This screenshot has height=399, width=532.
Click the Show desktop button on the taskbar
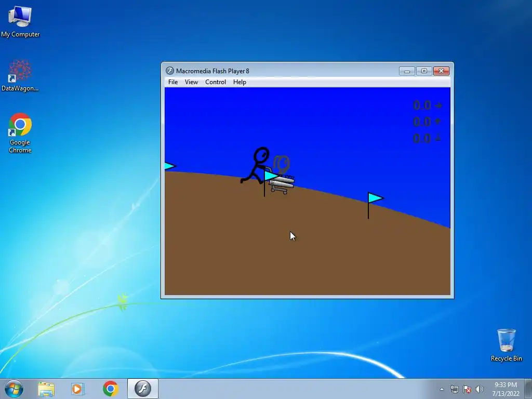(x=528, y=389)
